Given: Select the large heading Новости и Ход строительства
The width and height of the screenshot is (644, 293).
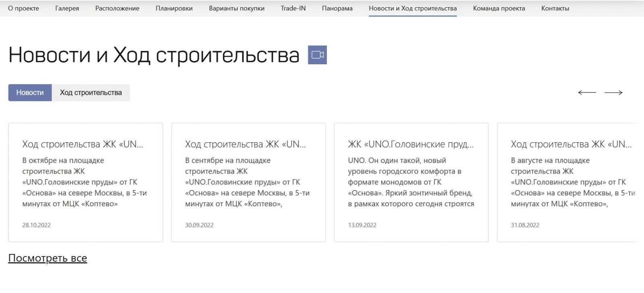Looking at the screenshot, I should [154, 55].
